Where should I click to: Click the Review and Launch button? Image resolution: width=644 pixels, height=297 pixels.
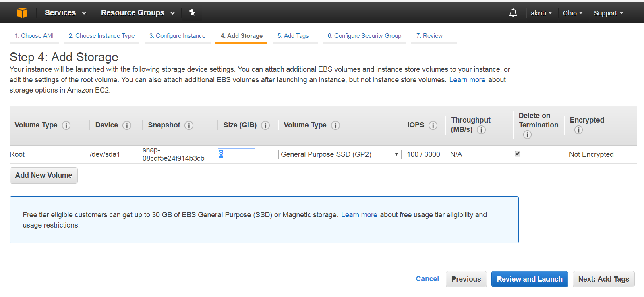(x=530, y=279)
